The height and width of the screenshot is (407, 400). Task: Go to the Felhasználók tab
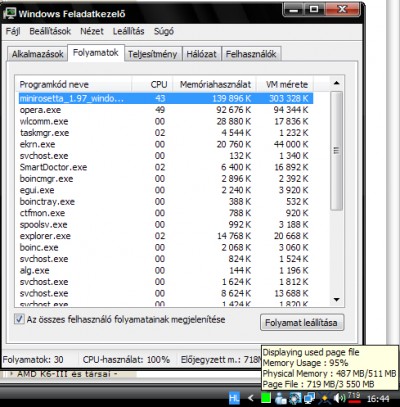pos(251,54)
